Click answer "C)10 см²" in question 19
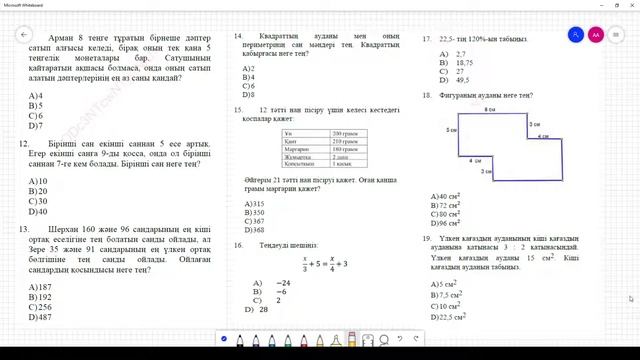640x360 pixels. click(x=445, y=306)
